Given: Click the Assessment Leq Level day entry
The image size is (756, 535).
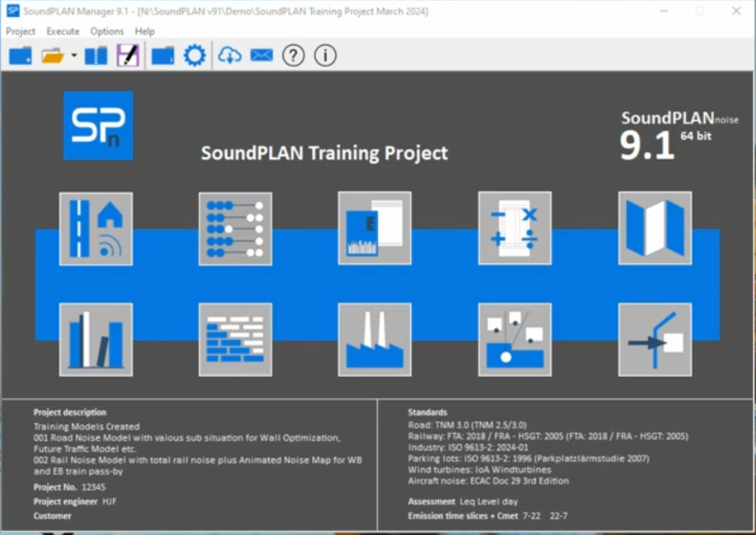Looking at the screenshot, I should pos(463,502).
